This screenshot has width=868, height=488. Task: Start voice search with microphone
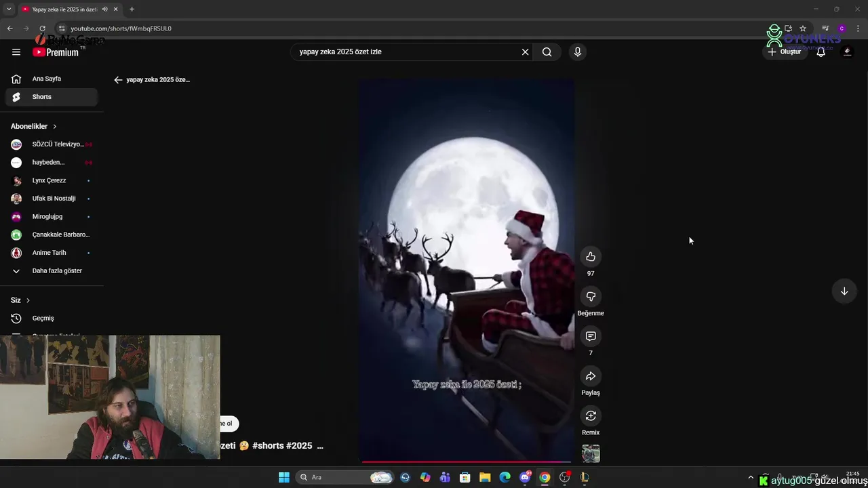[x=578, y=52]
